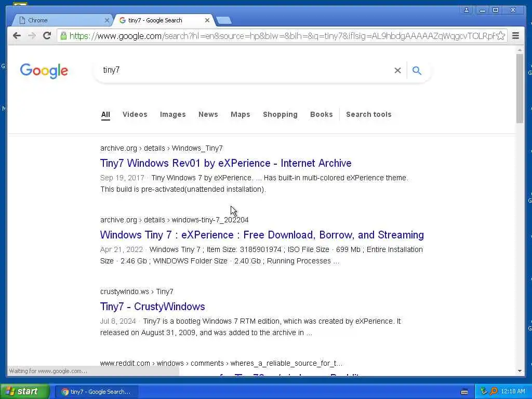Click the 'Sep 19, 2017' snippet text

click(x=122, y=178)
